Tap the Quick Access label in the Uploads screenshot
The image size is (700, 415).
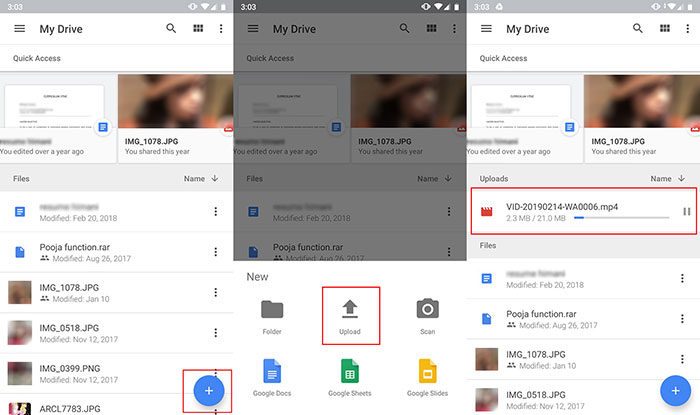click(x=503, y=58)
